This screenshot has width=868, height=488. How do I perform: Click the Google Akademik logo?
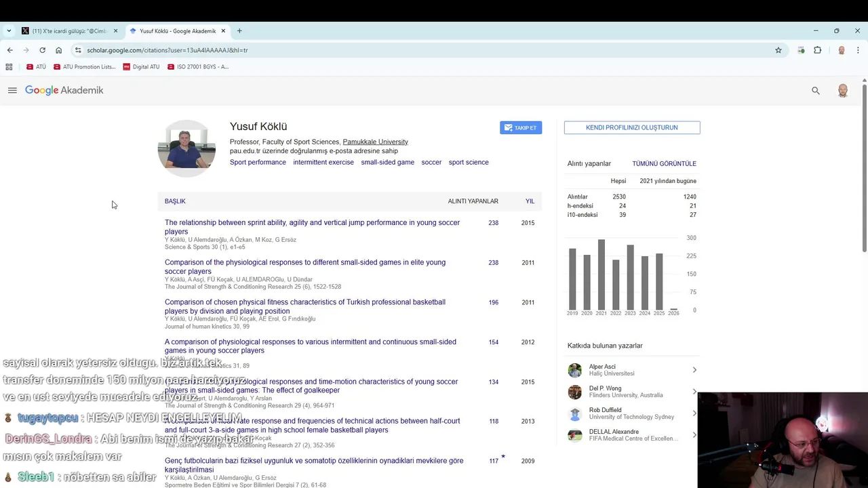64,90
